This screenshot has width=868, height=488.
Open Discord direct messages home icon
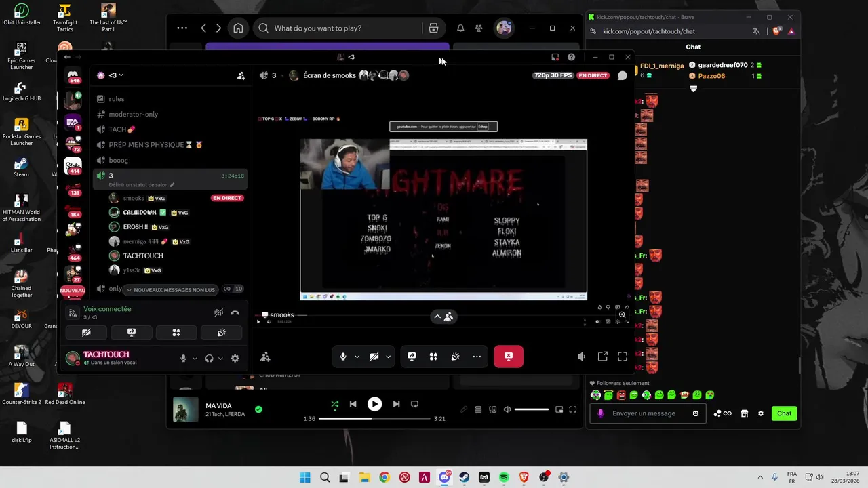[73, 75]
